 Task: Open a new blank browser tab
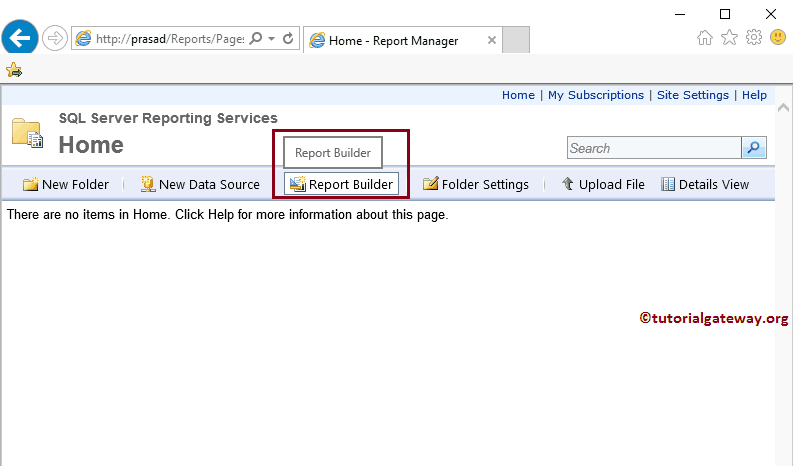516,40
